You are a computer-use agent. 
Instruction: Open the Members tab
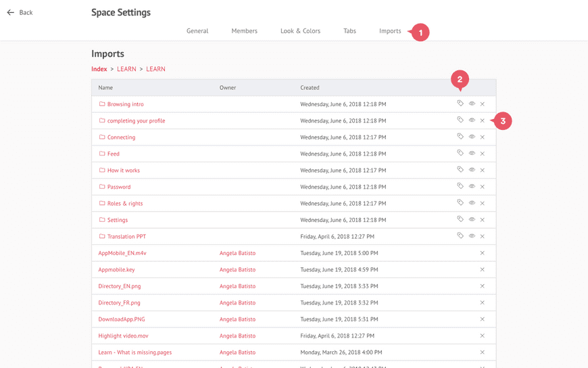click(244, 31)
